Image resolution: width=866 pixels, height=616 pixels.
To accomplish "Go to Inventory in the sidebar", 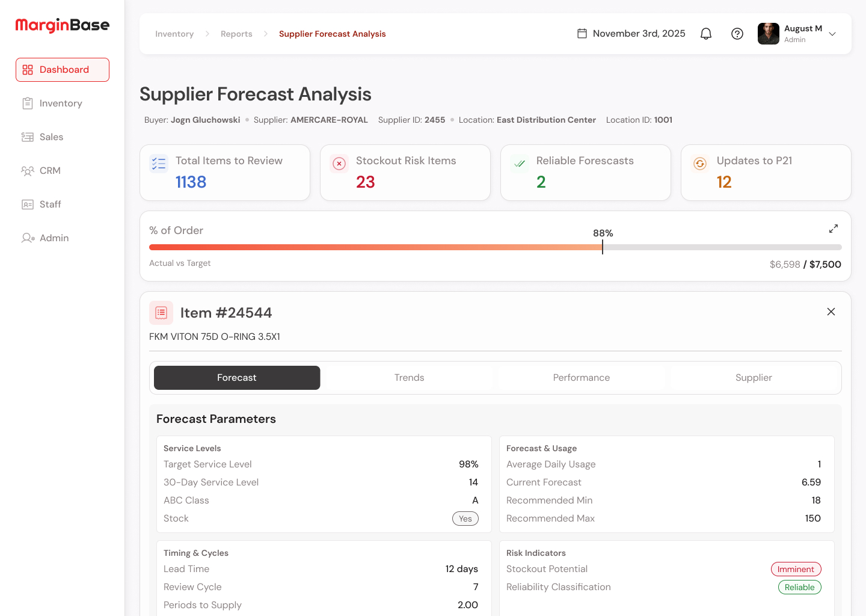I will click(x=60, y=103).
